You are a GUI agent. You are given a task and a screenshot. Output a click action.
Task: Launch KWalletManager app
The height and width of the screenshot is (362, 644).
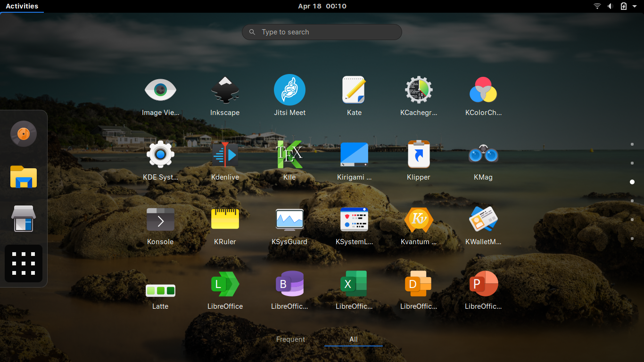(x=483, y=219)
